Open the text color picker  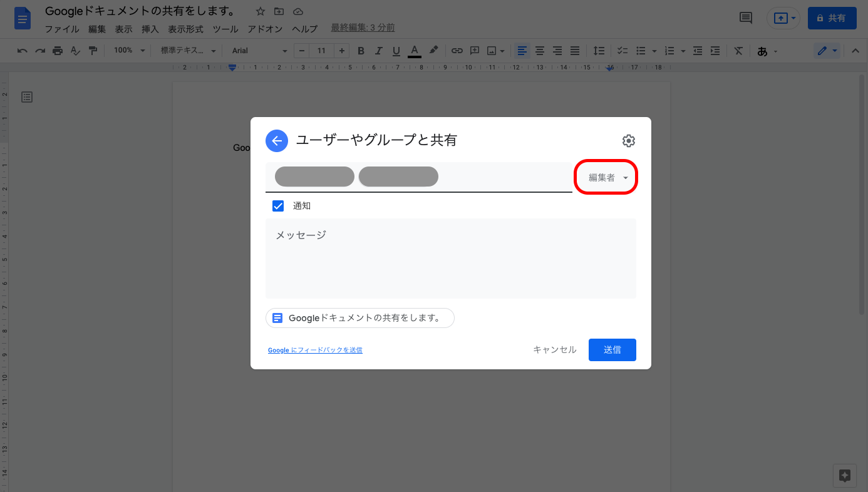tap(415, 51)
